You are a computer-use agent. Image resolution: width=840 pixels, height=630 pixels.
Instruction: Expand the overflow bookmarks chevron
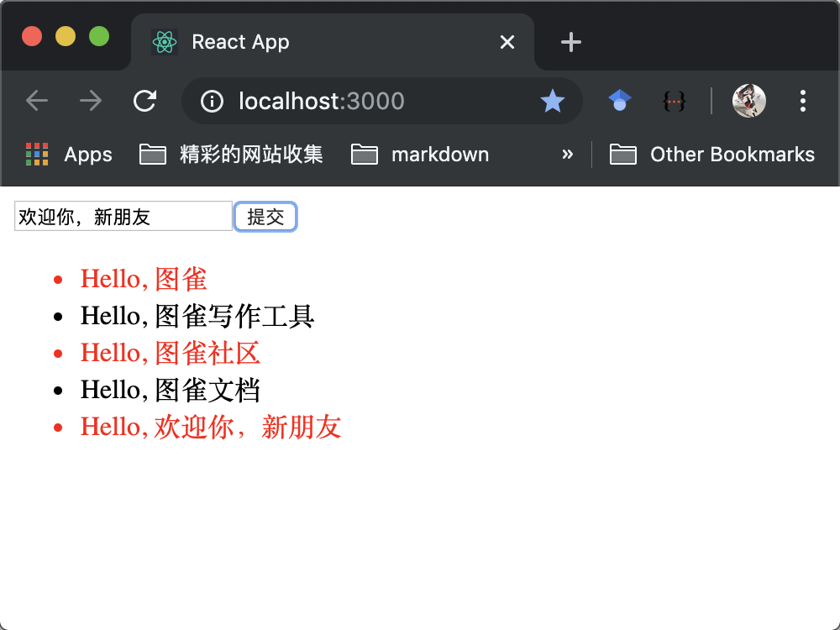pos(568,155)
